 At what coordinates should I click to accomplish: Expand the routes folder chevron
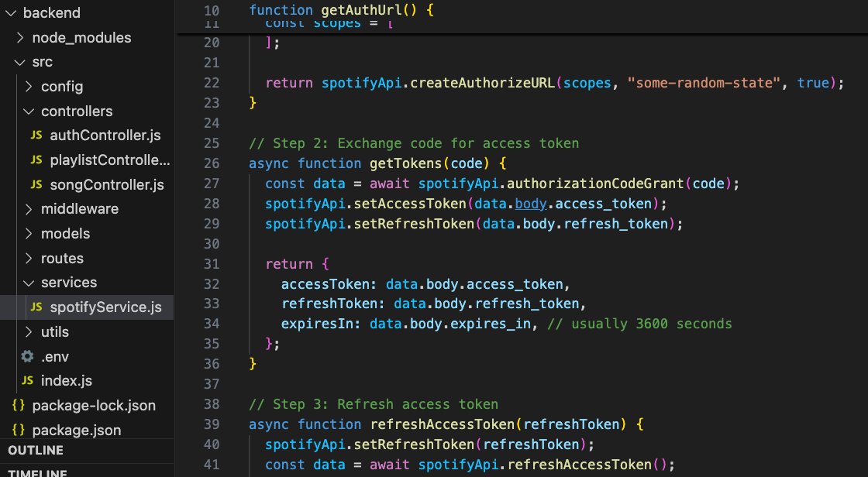point(29,259)
